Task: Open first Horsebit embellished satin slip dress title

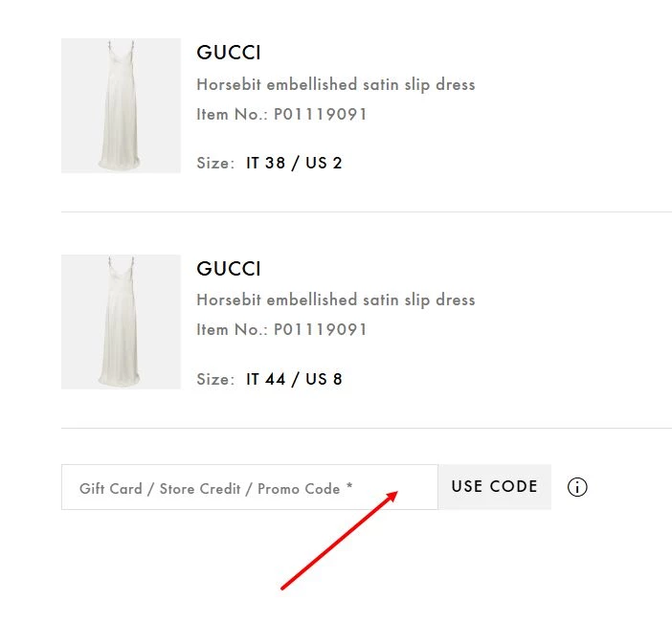Action: click(x=336, y=84)
